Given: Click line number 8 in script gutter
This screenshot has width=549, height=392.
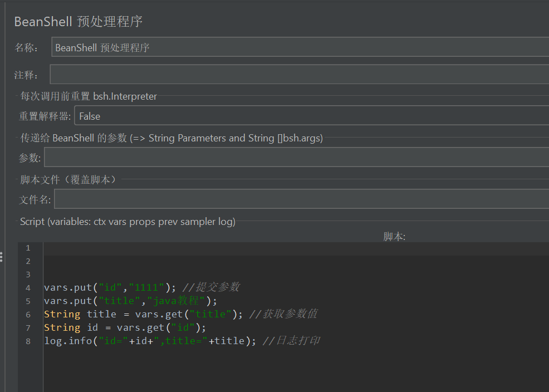Looking at the screenshot, I should 28,341.
